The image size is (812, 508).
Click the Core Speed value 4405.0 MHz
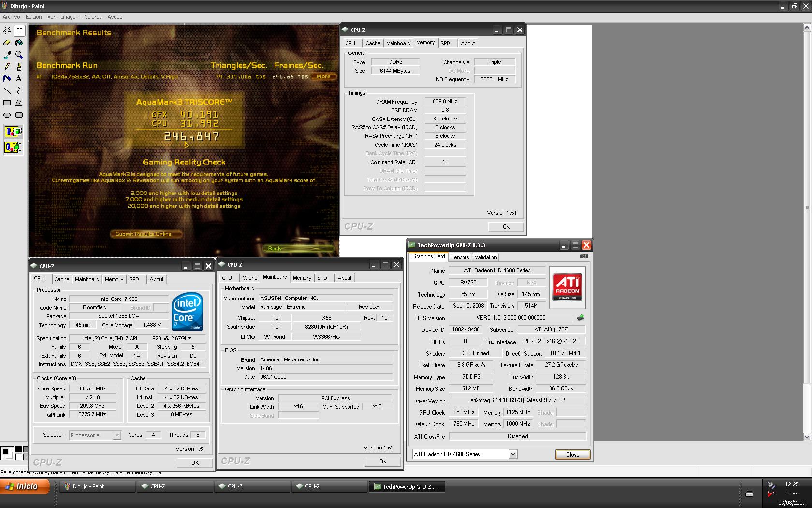pos(92,388)
